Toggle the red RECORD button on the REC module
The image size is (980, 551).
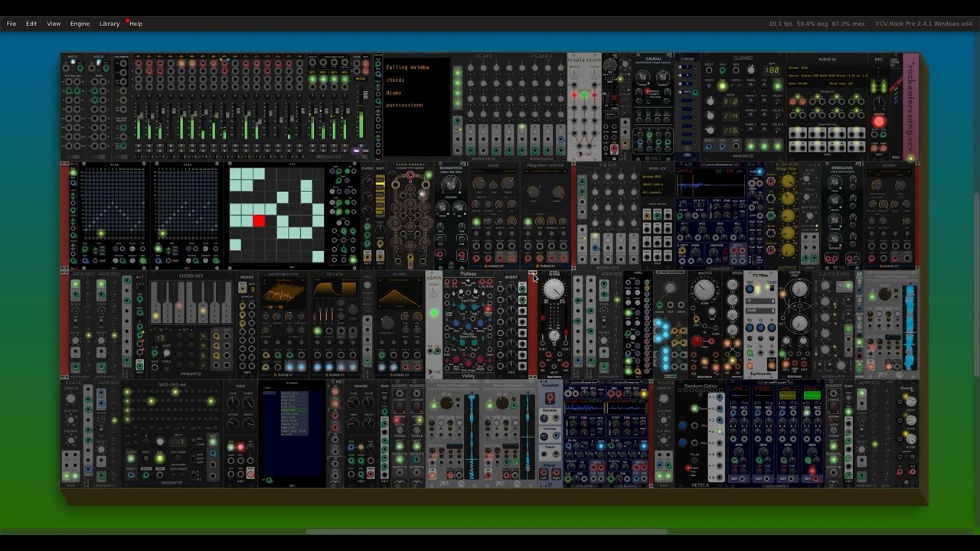click(x=879, y=122)
